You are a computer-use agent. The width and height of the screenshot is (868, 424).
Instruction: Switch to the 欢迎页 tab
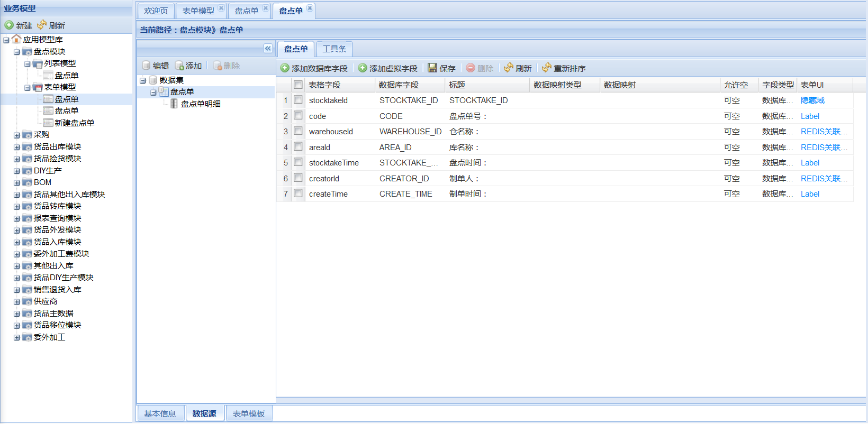156,11
